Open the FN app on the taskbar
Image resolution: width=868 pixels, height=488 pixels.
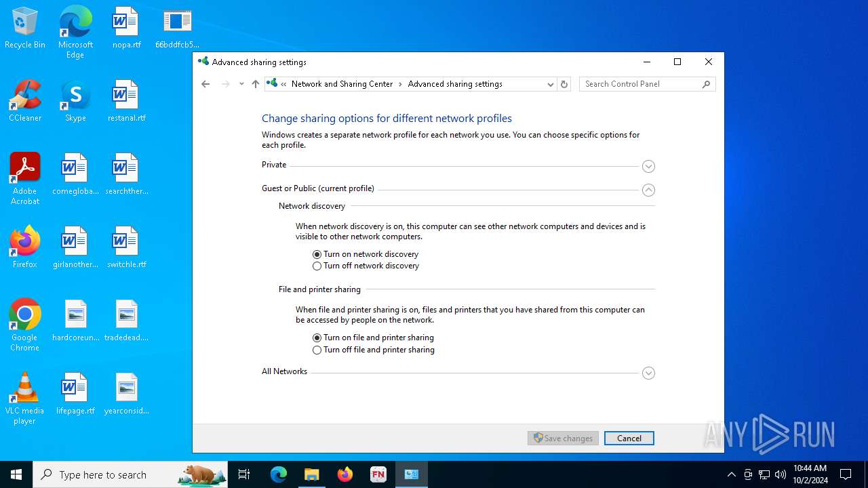[x=378, y=474]
